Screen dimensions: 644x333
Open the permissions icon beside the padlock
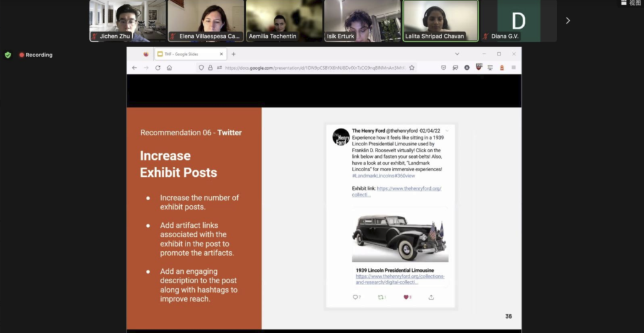219,68
